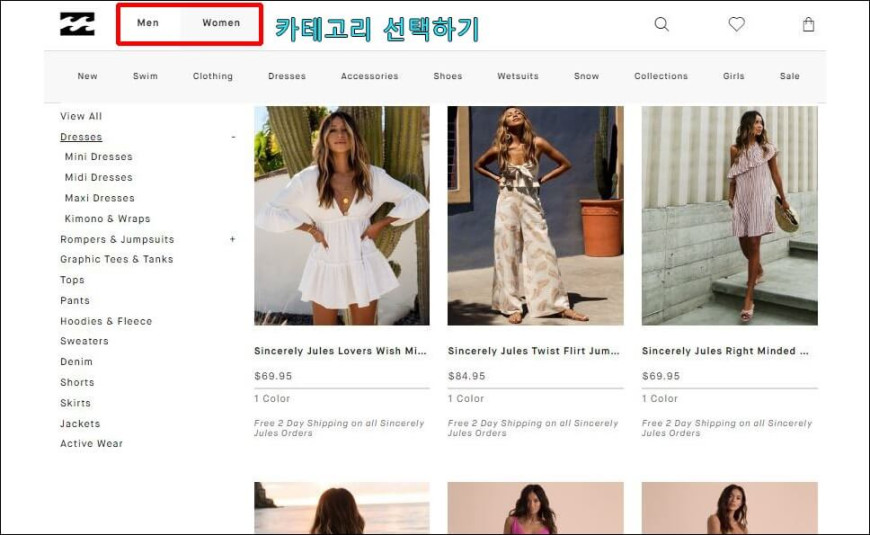
Task: Open the search magnifier icon
Action: tap(661, 24)
